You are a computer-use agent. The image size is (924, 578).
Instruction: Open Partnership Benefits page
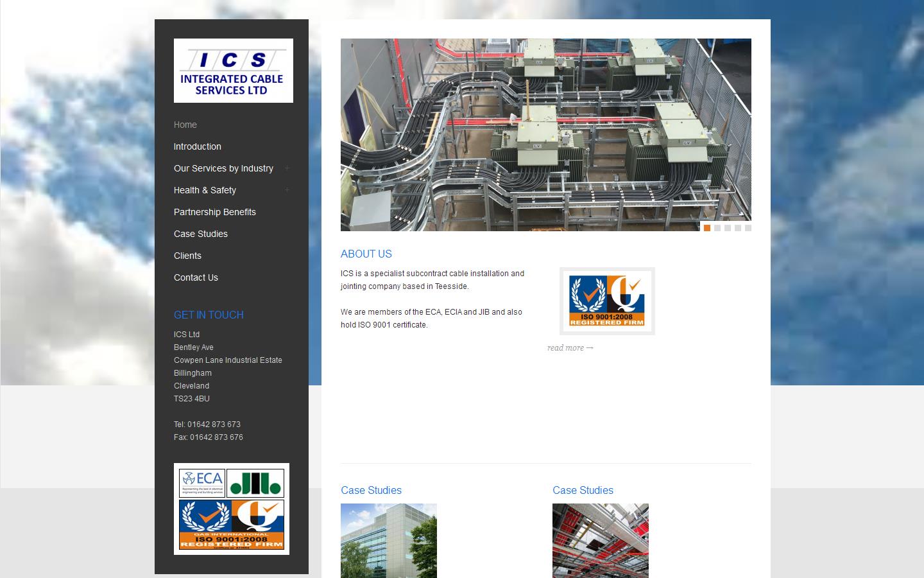click(214, 212)
